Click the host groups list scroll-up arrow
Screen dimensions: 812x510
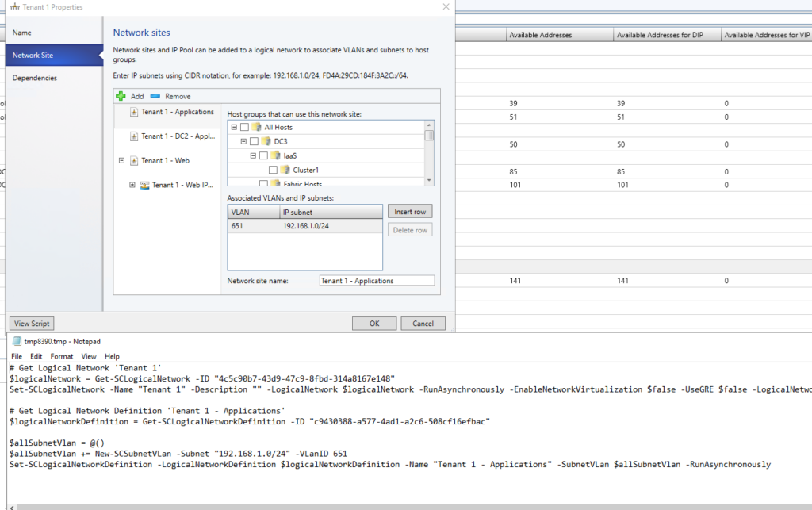[429, 125]
